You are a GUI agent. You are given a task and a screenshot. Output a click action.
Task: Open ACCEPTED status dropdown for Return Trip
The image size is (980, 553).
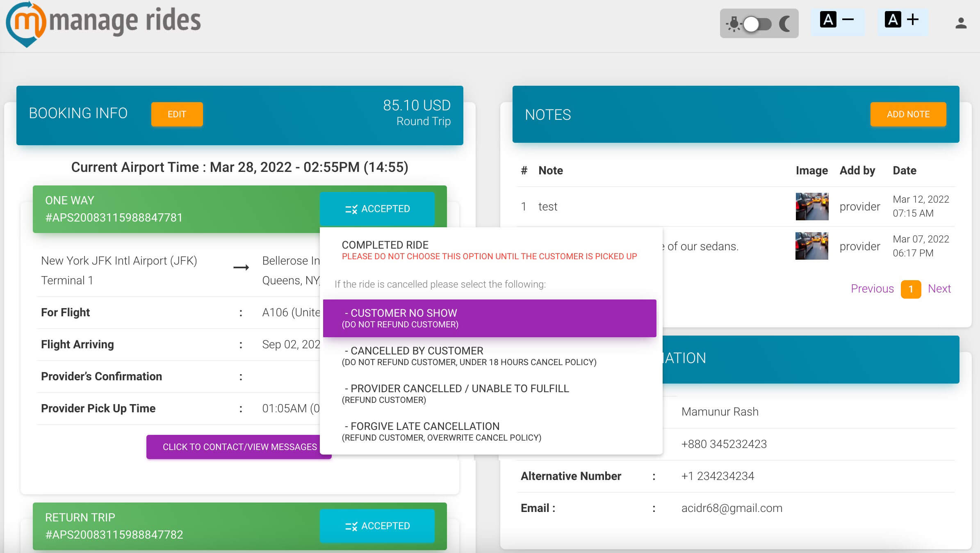377,526
